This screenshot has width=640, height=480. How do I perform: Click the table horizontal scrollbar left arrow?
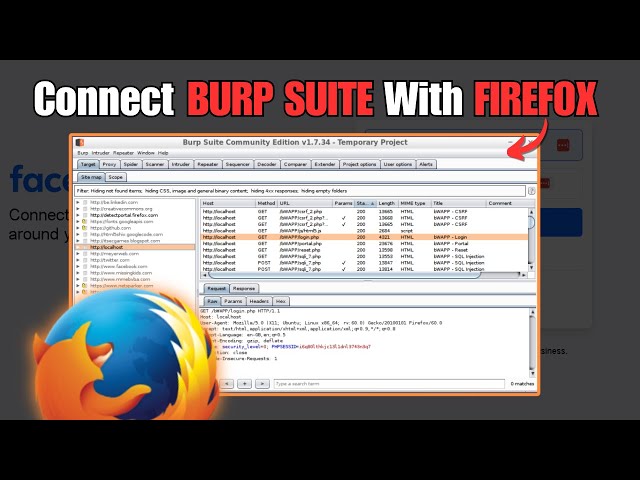click(x=204, y=275)
